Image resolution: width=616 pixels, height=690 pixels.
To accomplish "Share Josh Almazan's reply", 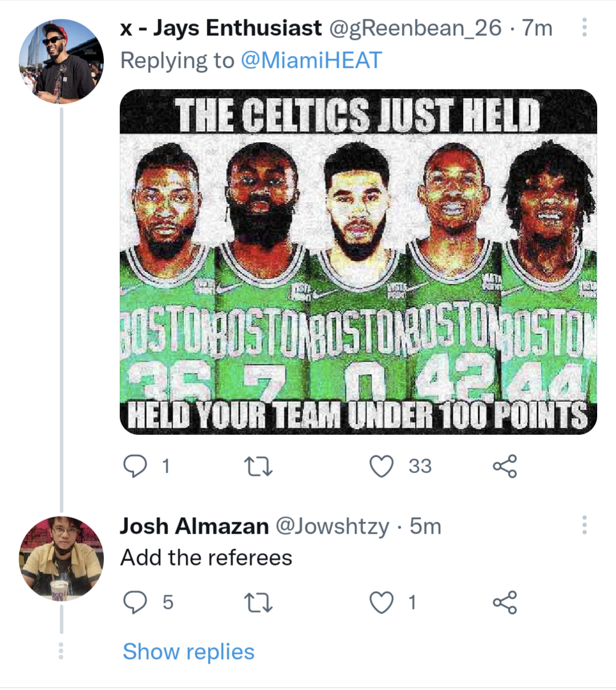I will tap(505, 602).
